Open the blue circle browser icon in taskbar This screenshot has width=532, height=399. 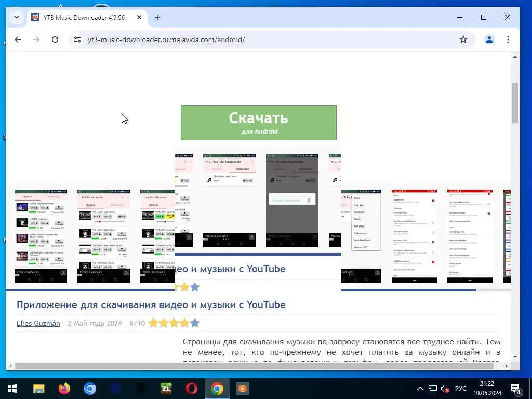[x=89, y=389]
